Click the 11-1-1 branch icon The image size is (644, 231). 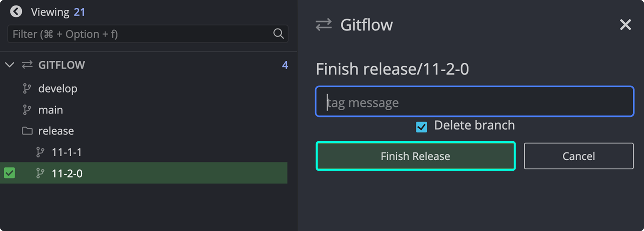point(40,152)
